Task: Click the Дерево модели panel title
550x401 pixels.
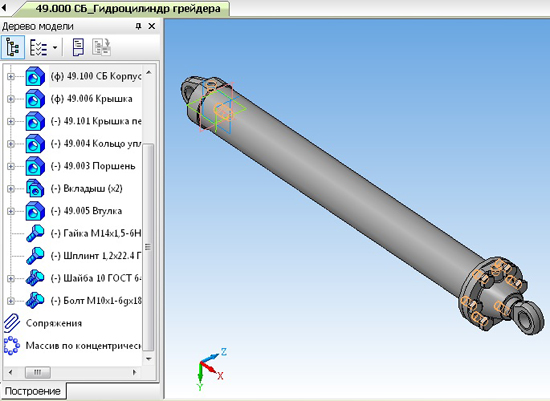Action: tap(38, 26)
